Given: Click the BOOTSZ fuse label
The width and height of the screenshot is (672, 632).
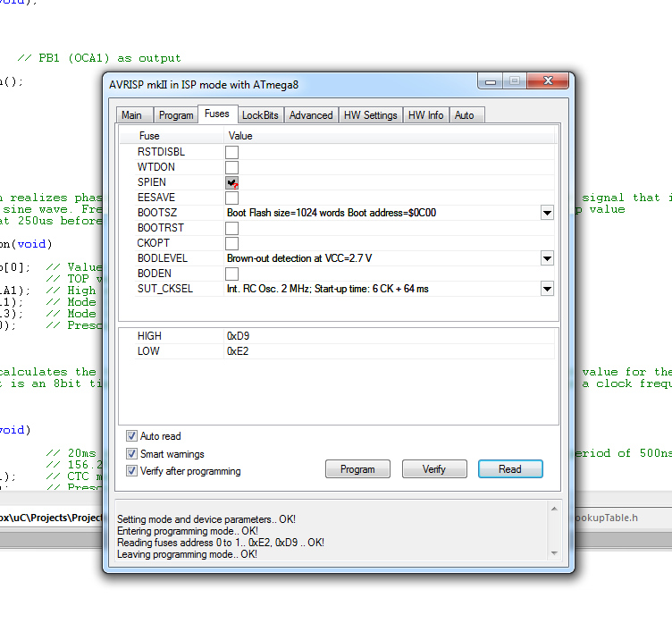Looking at the screenshot, I should (x=157, y=213).
